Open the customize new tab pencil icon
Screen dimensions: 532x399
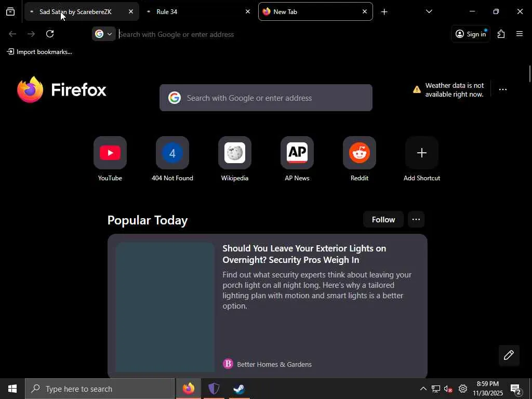pos(509,355)
